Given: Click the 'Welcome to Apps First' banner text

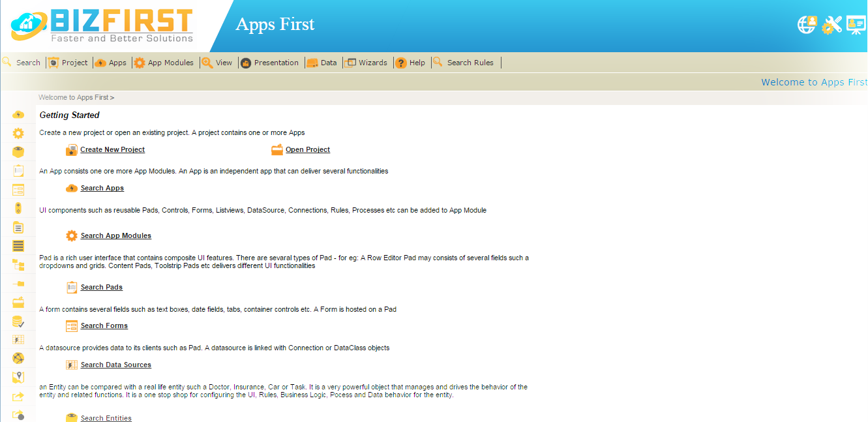Looking at the screenshot, I should [x=815, y=82].
